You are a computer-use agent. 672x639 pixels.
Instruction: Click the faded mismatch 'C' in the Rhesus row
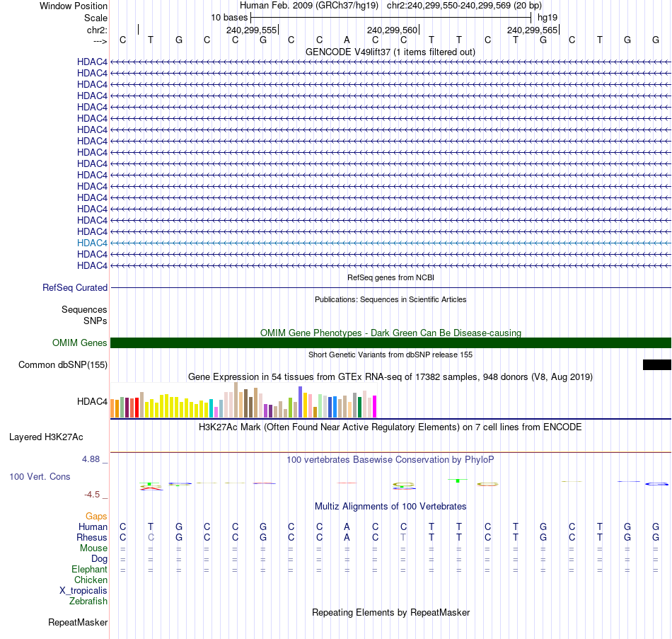coord(151,537)
